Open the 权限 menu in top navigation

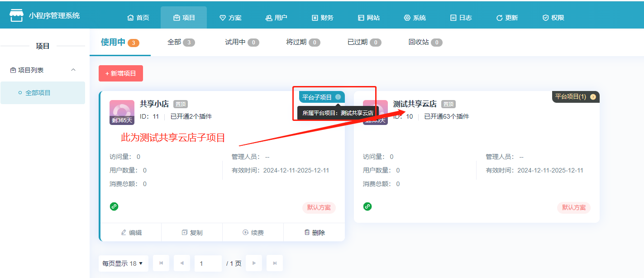click(553, 18)
